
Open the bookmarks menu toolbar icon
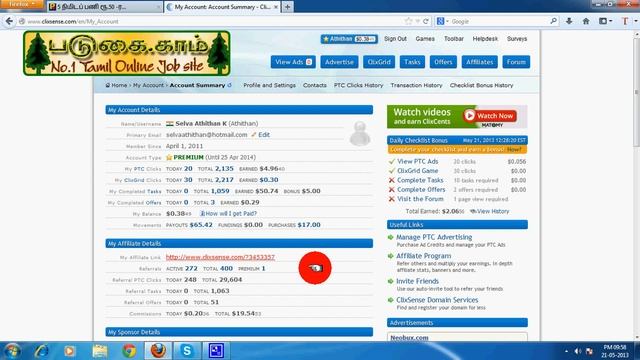[x=605, y=21]
